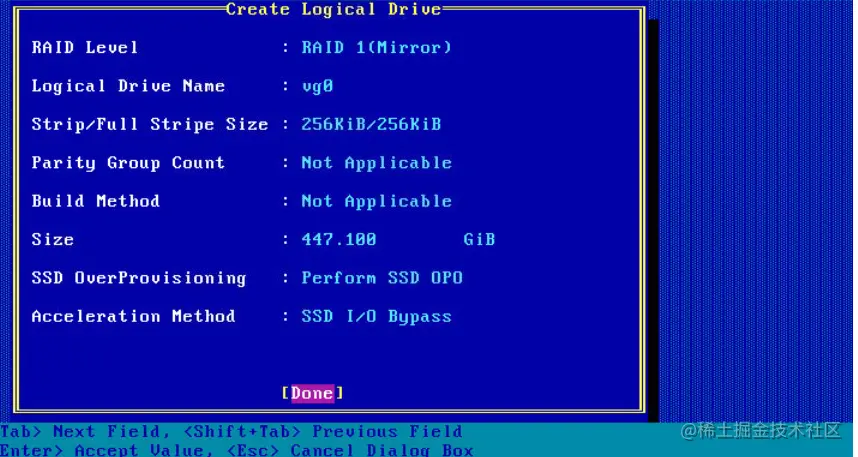The width and height of the screenshot is (858, 457).
Task: Select the Build Method Not Applicable value
Action: click(377, 201)
